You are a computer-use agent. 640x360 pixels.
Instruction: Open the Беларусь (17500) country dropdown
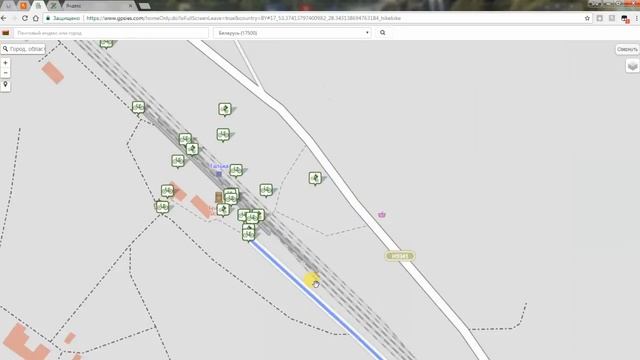(292, 33)
